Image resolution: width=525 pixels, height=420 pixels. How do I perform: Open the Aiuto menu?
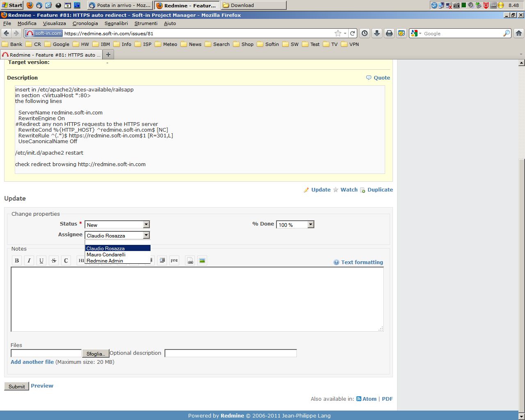(x=170, y=23)
